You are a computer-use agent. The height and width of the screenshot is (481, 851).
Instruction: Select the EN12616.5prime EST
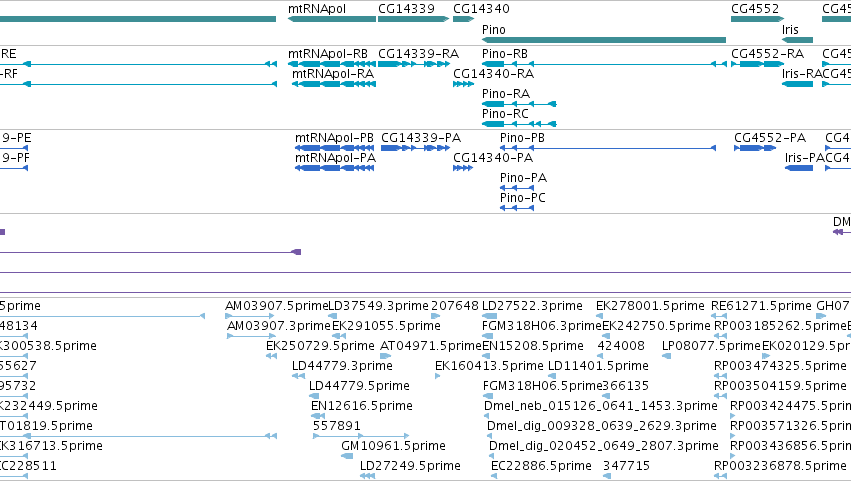tap(318, 416)
